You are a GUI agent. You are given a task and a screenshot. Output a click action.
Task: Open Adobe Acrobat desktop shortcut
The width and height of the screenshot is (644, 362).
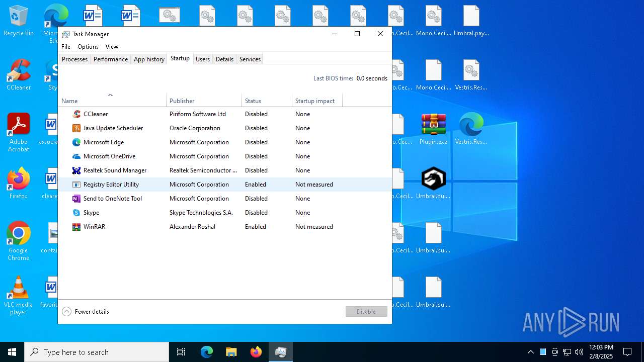coord(19,133)
